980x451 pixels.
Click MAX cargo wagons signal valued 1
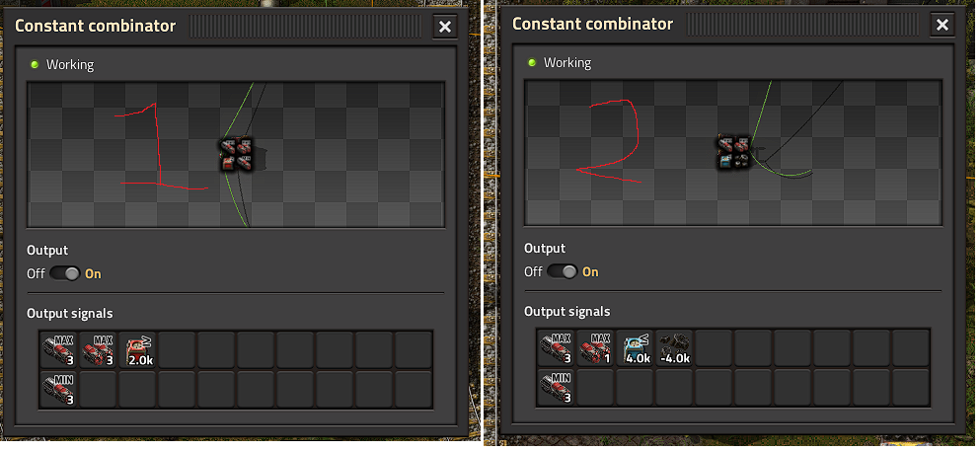click(x=596, y=348)
